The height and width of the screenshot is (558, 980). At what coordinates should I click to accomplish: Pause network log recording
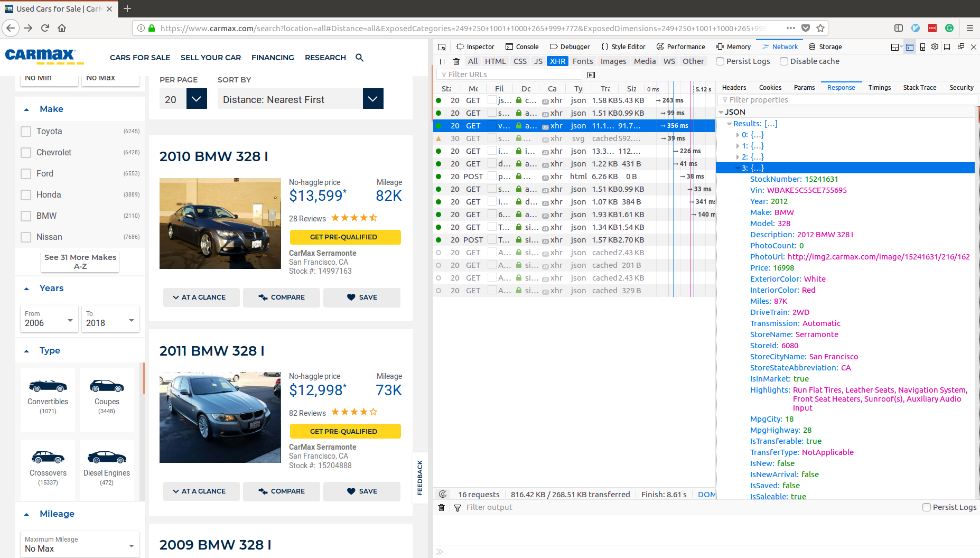[442, 61]
